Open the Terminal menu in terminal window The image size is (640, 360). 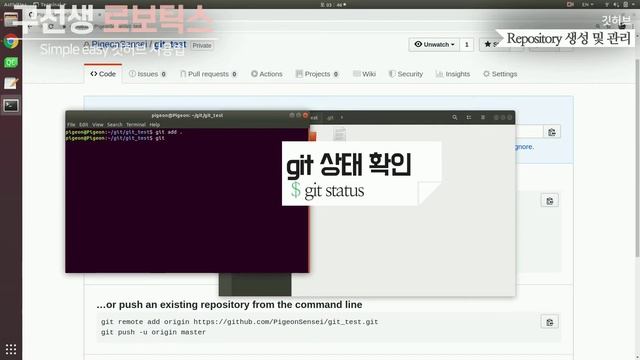pyautogui.click(x=136, y=124)
